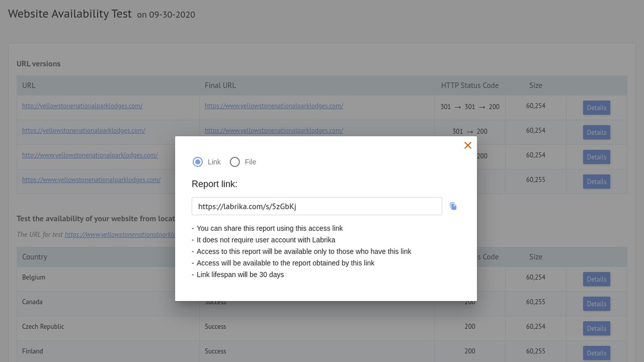Image resolution: width=644 pixels, height=362 pixels.
Task: Click the fourth row's final URL link
Action: pyautogui.click(x=274, y=180)
